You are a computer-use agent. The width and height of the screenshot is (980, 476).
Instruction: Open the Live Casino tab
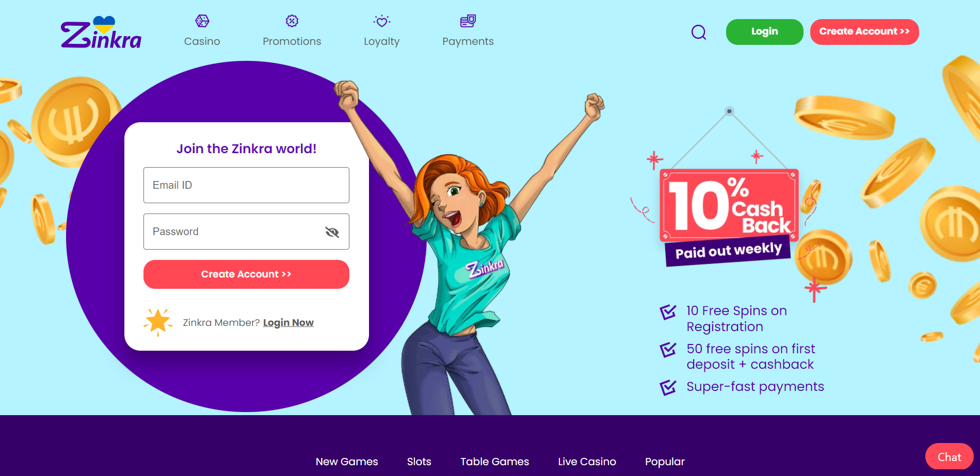587,462
